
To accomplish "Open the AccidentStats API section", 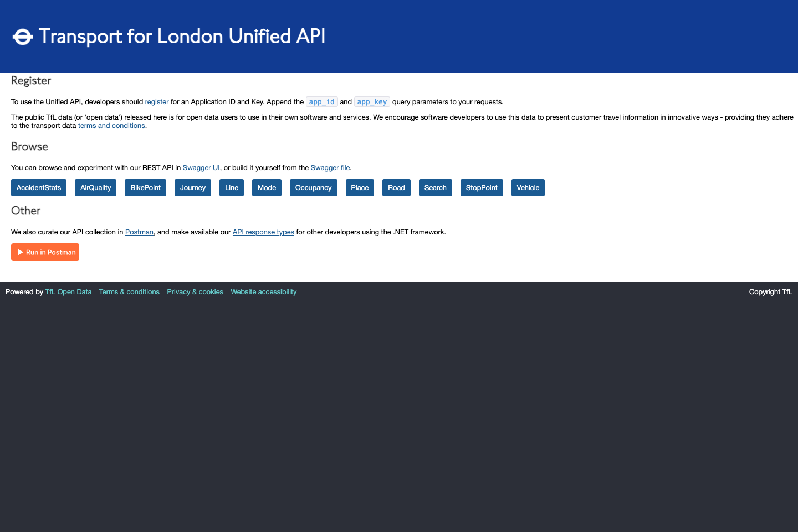I will [x=38, y=187].
